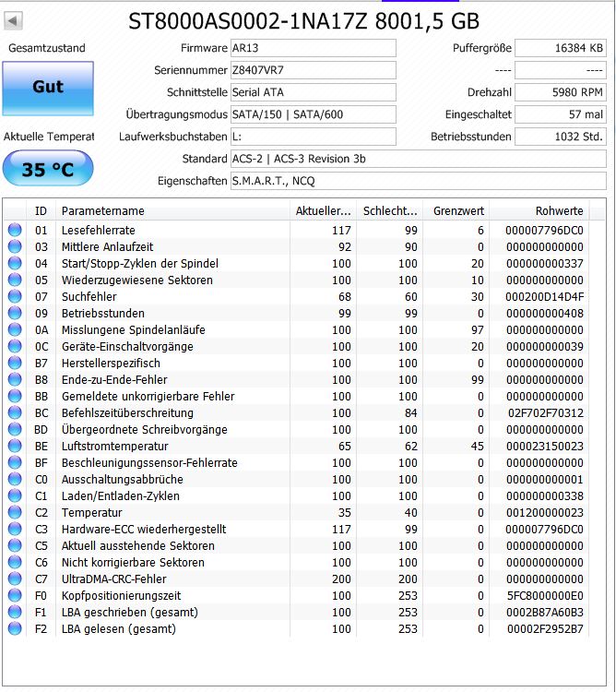The image size is (616, 692).
Task: Click status orb for Laden/Entladen-Zyklen
Action: (15, 496)
